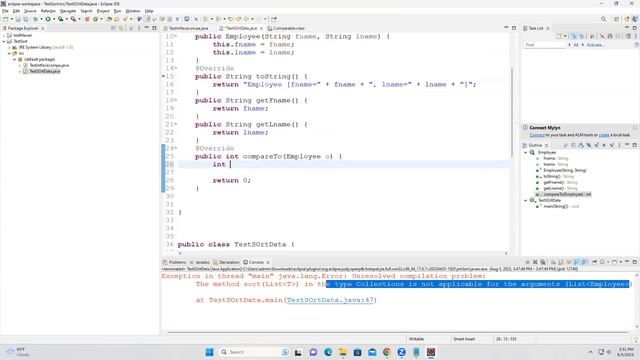The width and height of the screenshot is (640, 360).
Task: Click the Find field in Task List
Action: pyautogui.click(x=545, y=45)
